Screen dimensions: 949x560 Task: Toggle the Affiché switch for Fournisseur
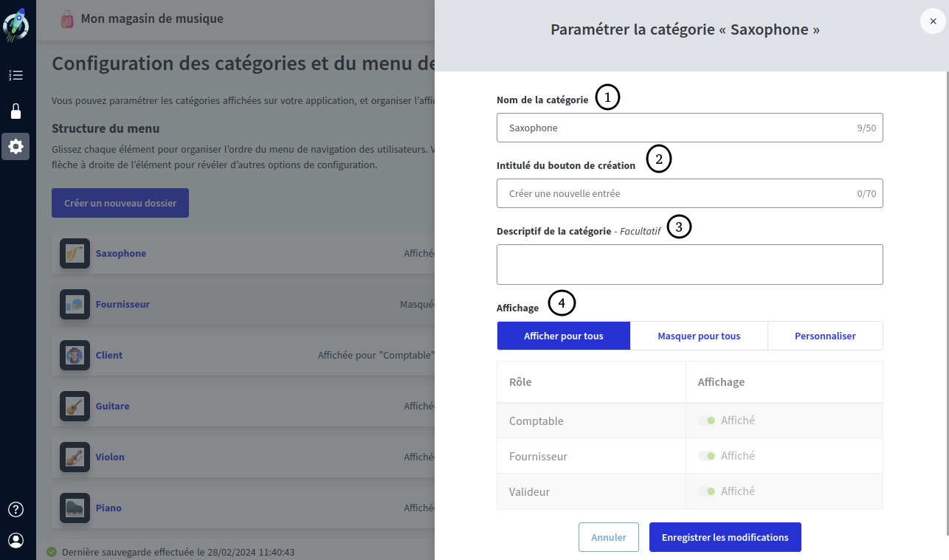tap(708, 455)
